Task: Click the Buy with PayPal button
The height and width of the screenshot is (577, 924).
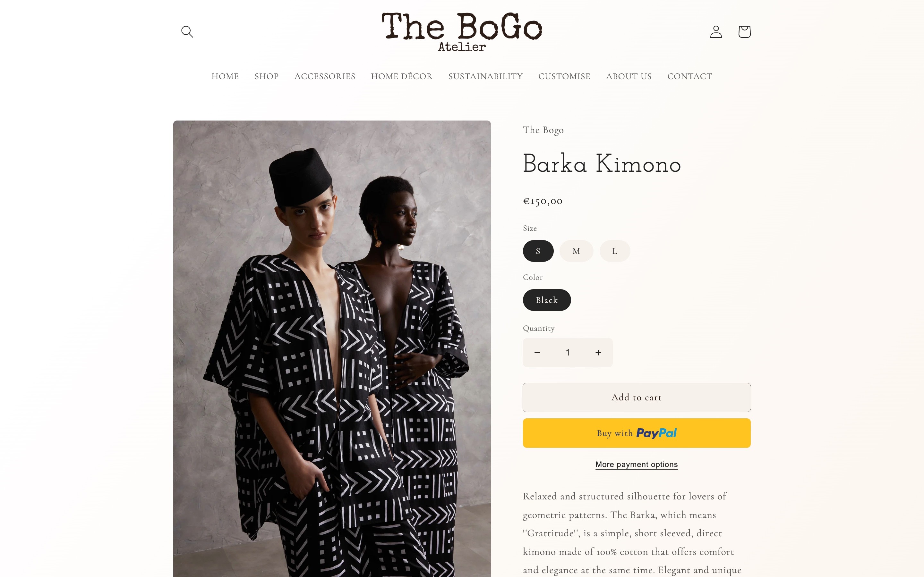Action: point(637,433)
